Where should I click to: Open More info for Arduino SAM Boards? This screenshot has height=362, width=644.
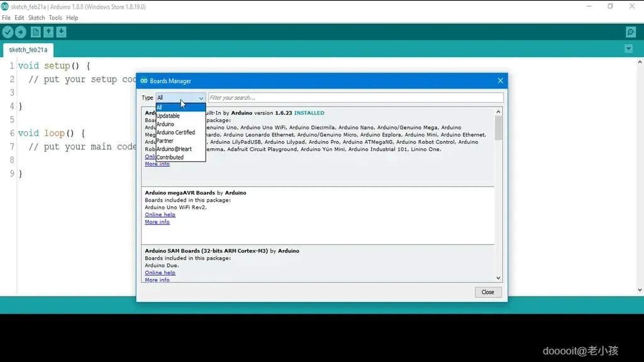pos(157,280)
